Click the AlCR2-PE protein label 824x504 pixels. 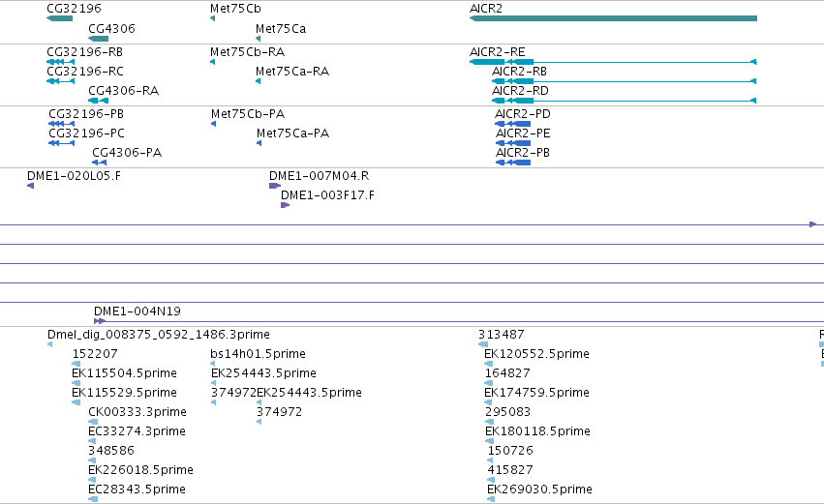pyautogui.click(x=523, y=133)
